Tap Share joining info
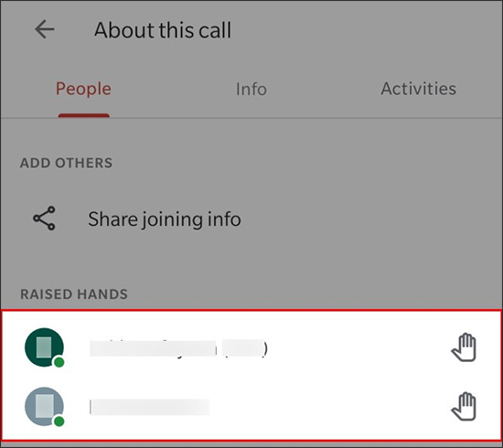The height and width of the screenshot is (448, 503). click(165, 219)
